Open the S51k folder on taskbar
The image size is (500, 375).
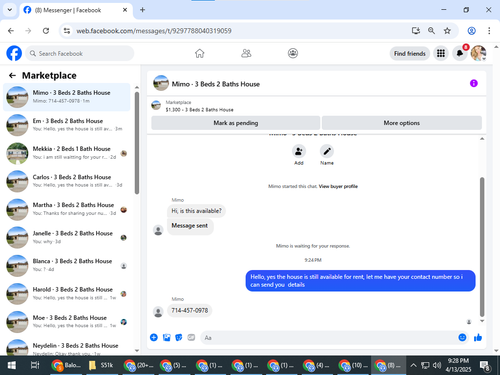[101, 366]
